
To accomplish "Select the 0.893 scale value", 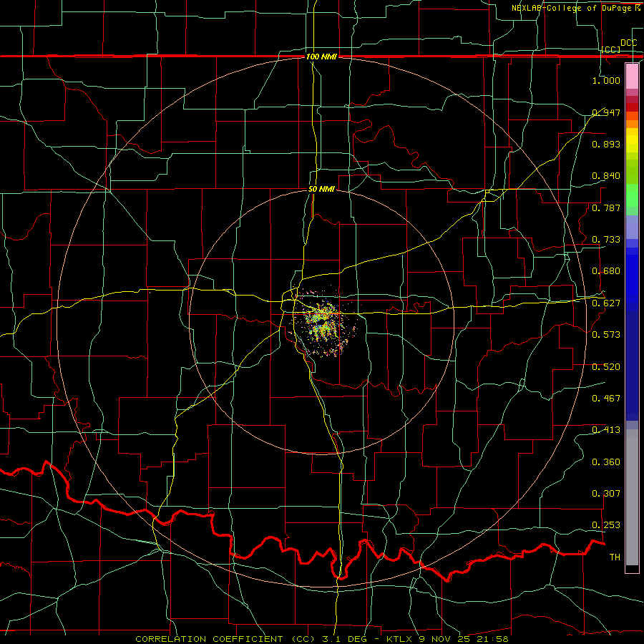I will pyautogui.click(x=606, y=144).
